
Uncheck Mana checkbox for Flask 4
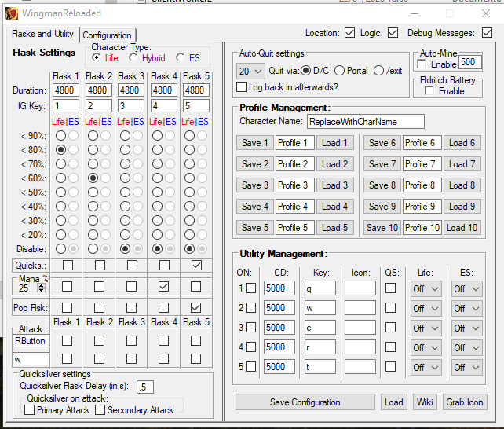point(163,286)
